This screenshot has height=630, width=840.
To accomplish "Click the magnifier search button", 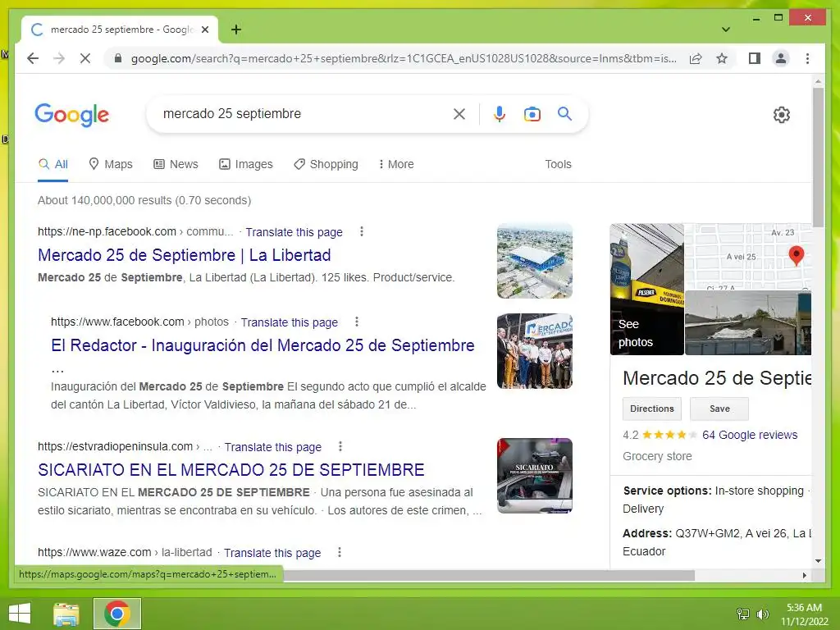I will click(x=564, y=113).
